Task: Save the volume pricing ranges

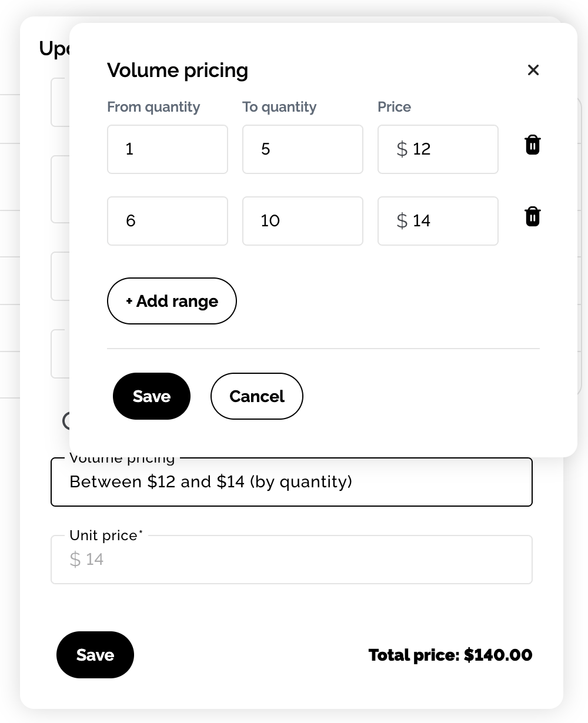Action: [152, 396]
